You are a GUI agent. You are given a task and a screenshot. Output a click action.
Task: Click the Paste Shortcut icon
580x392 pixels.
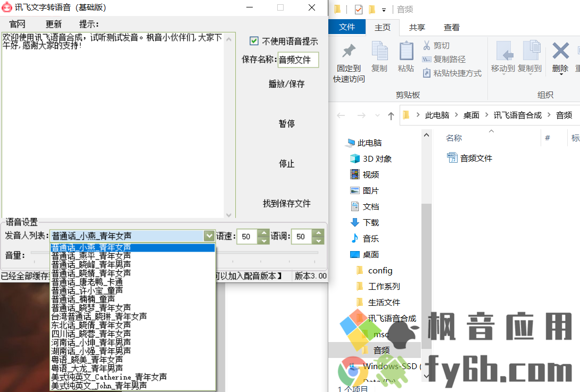point(427,73)
